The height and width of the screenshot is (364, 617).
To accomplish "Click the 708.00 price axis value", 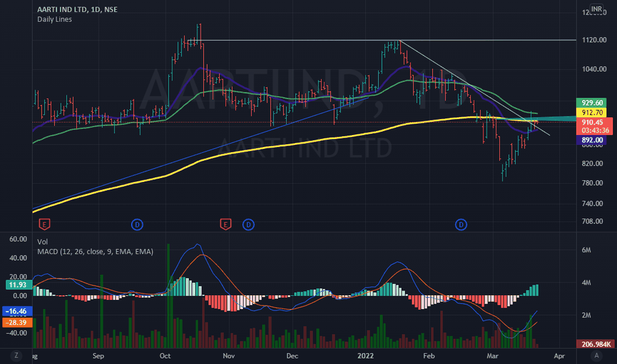I will tap(593, 222).
